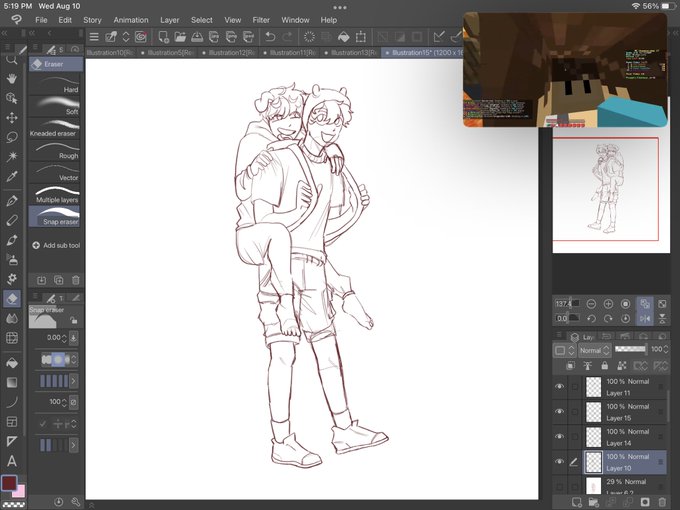Select the Text tool
680x510 pixels.
[12, 461]
